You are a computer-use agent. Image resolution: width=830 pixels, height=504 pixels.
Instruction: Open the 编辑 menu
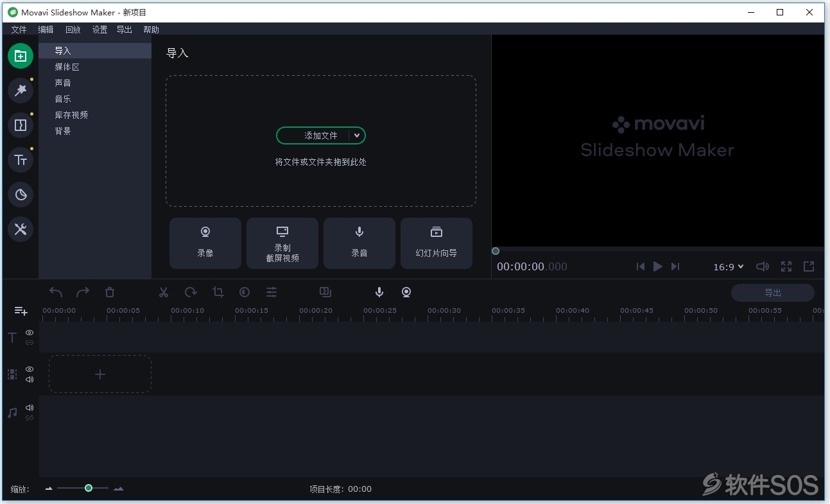tap(46, 30)
